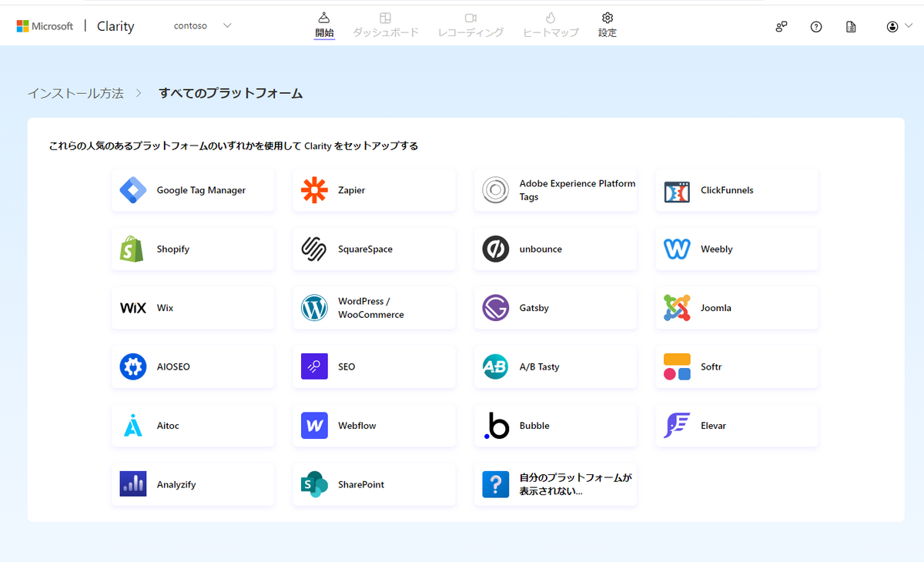The width and height of the screenshot is (924, 562).
Task: Click the Clarity product name link
Action: click(x=115, y=26)
